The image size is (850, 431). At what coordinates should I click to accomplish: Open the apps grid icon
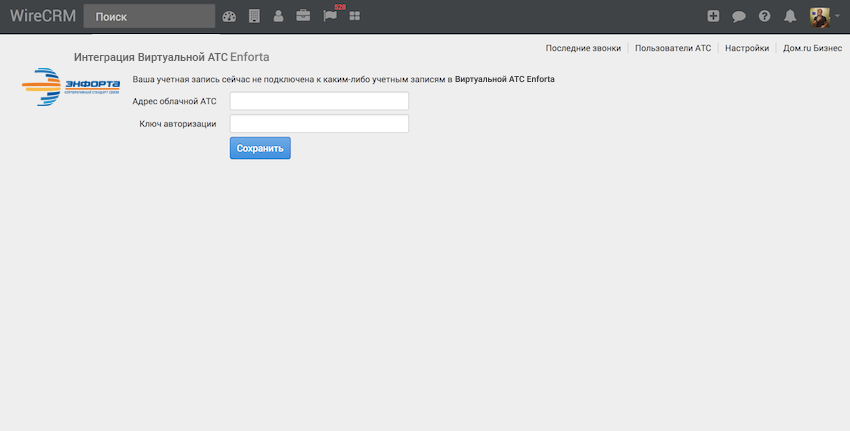click(355, 16)
